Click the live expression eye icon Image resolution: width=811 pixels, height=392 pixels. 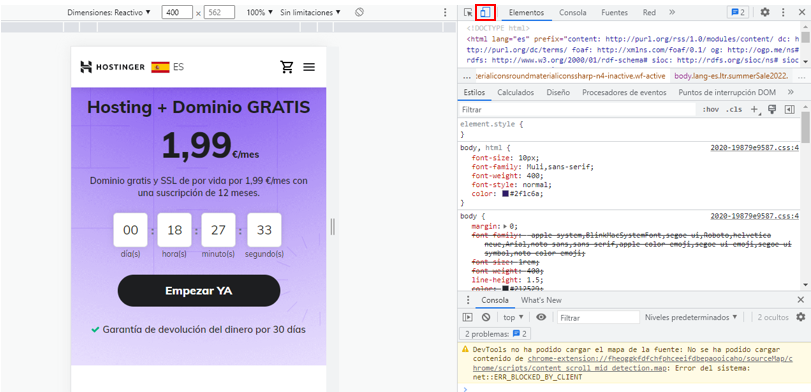pos(540,317)
